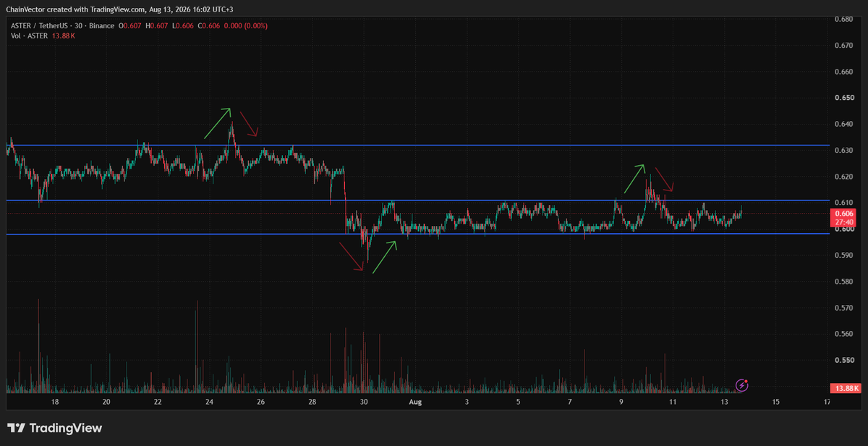
Task: Click the date label 13 on time axis
Action: click(724, 401)
